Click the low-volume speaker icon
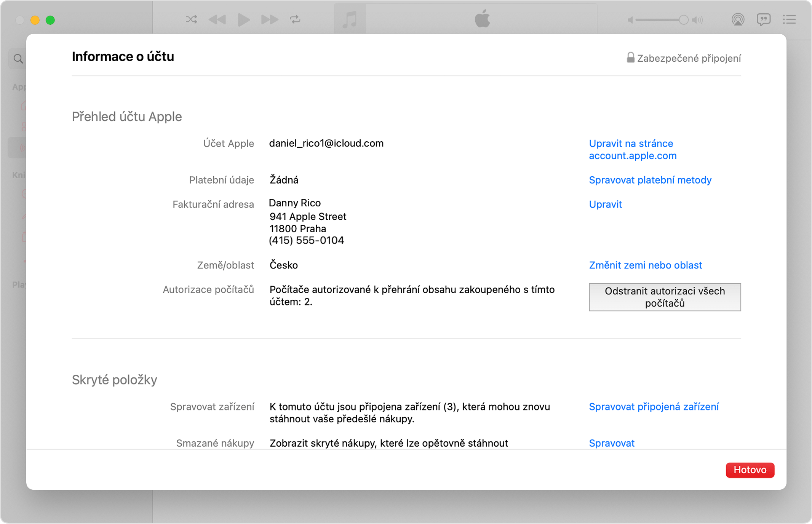 [630, 20]
